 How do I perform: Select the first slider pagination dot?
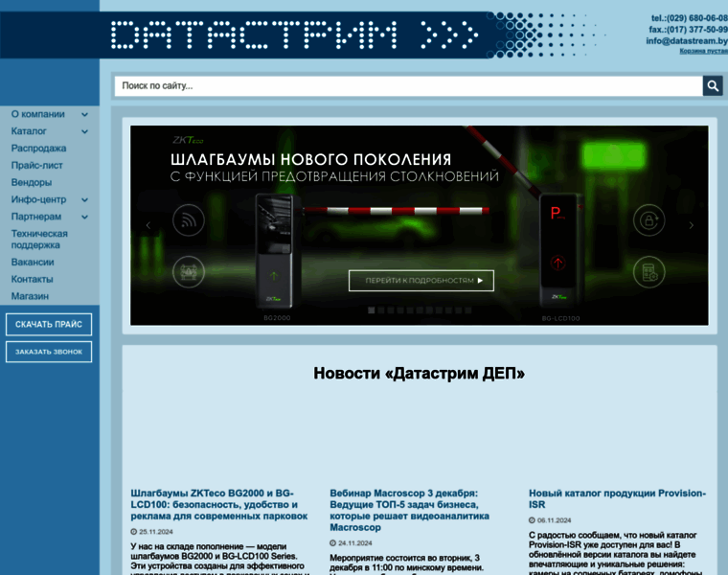coord(372,310)
